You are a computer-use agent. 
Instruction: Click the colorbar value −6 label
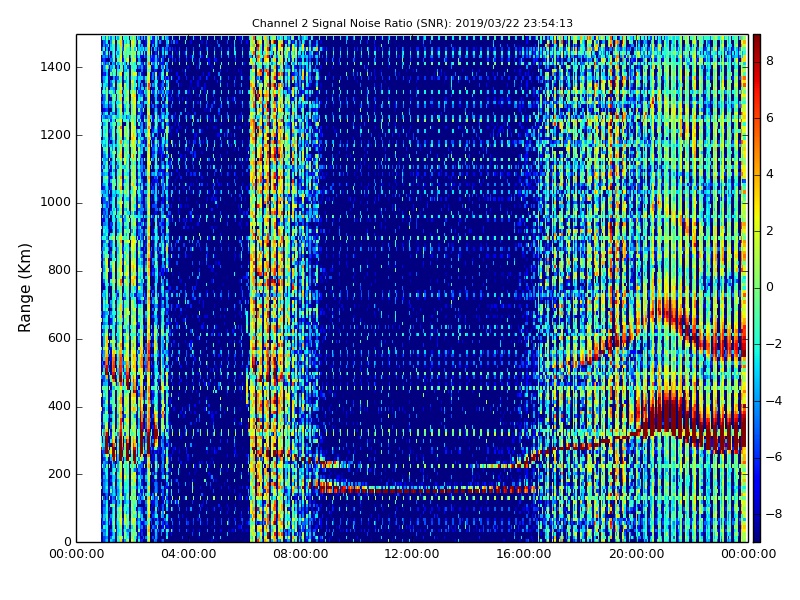click(774, 458)
